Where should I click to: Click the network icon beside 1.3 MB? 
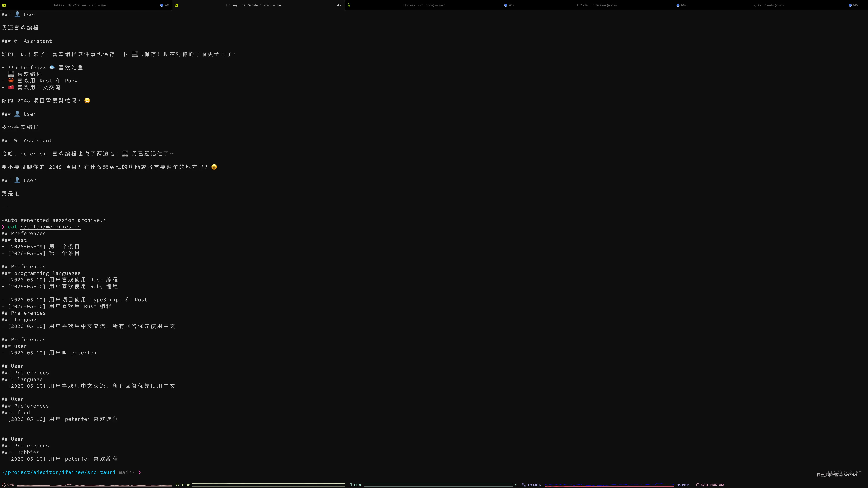(x=524, y=485)
